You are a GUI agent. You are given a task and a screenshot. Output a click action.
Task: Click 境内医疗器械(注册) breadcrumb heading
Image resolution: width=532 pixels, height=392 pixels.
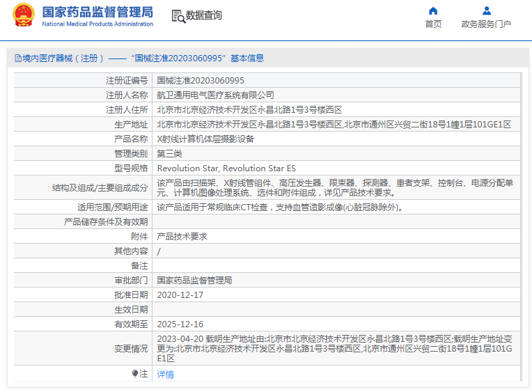coord(63,58)
